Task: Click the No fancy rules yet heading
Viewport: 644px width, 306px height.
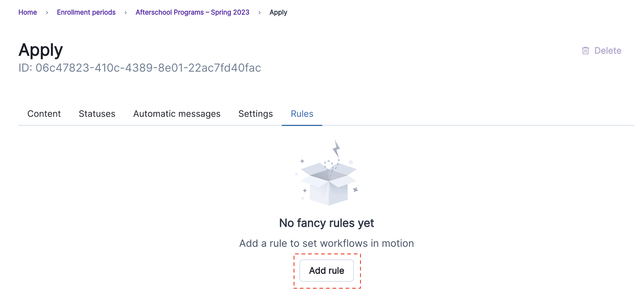Action: pos(326,223)
